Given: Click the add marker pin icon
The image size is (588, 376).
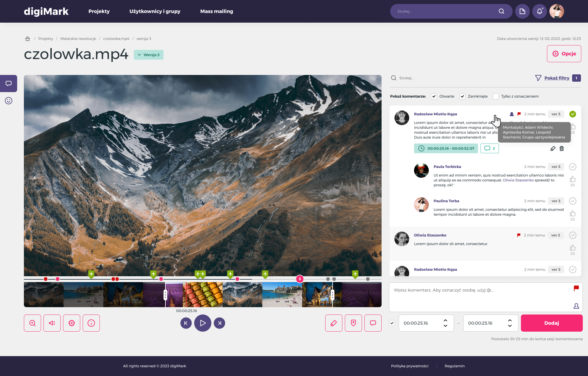Looking at the screenshot, I should pos(353,323).
